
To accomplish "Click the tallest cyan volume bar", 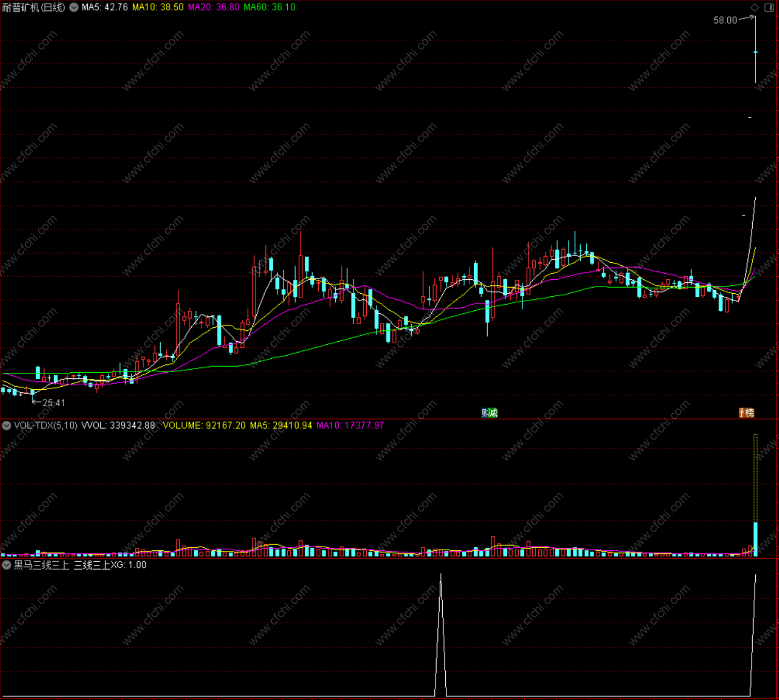I will 756,539.
